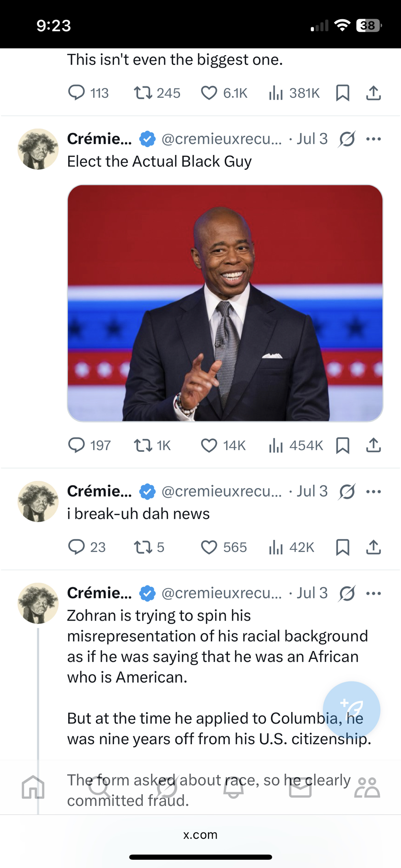
Task: Open the Communities tab icon
Action: click(x=367, y=787)
